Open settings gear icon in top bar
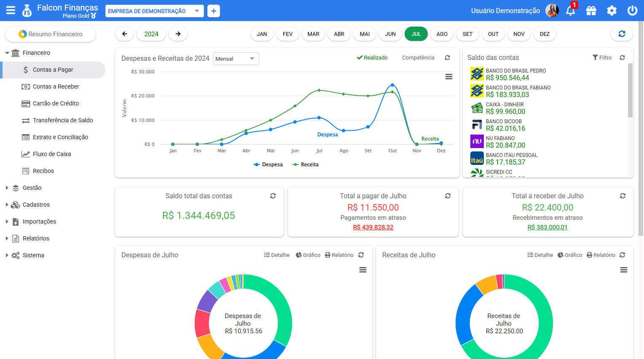The width and height of the screenshot is (644, 359). pyautogui.click(x=612, y=11)
